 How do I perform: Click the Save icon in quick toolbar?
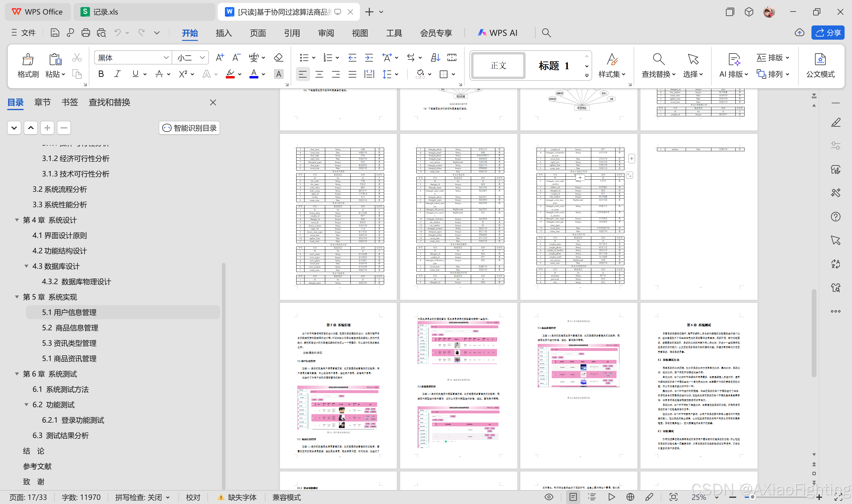pos(55,33)
